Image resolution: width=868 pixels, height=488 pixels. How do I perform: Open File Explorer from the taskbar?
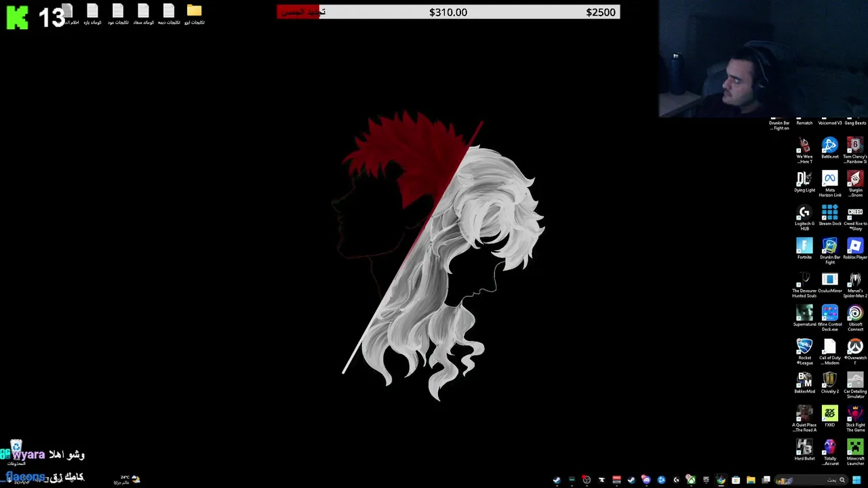tap(751, 480)
